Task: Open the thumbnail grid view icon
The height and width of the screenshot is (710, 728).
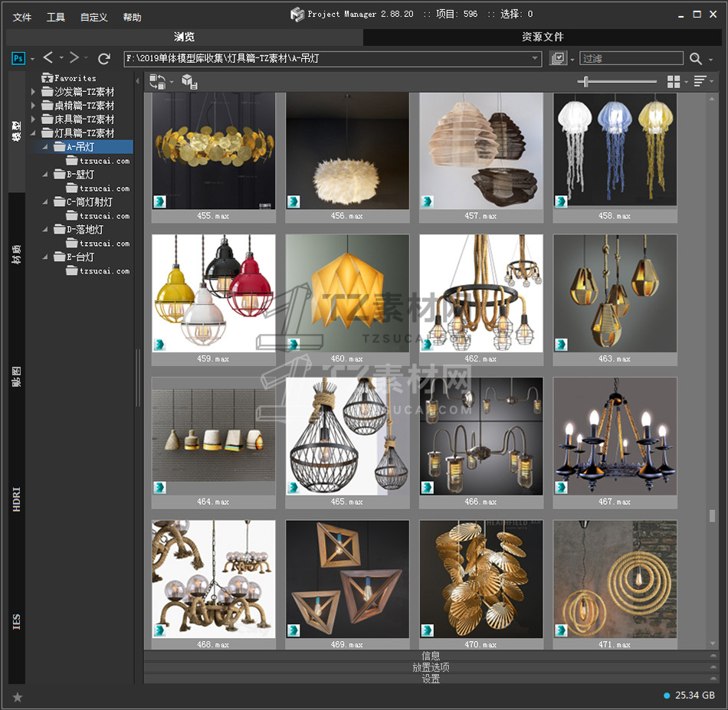Action: click(674, 81)
